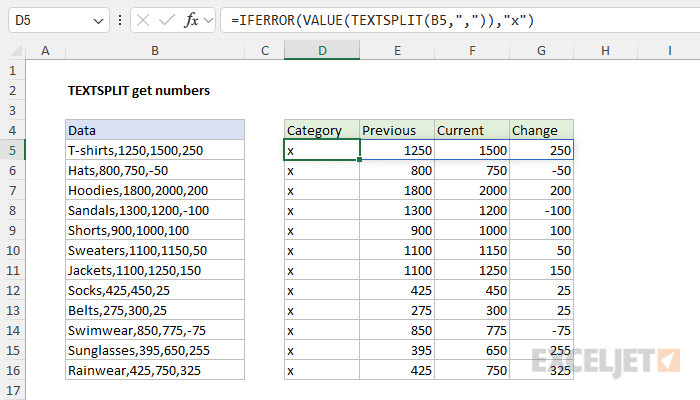This screenshot has width=700, height=400.
Task: Click the Change value -75 in row 14
Action: (x=542, y=330)
